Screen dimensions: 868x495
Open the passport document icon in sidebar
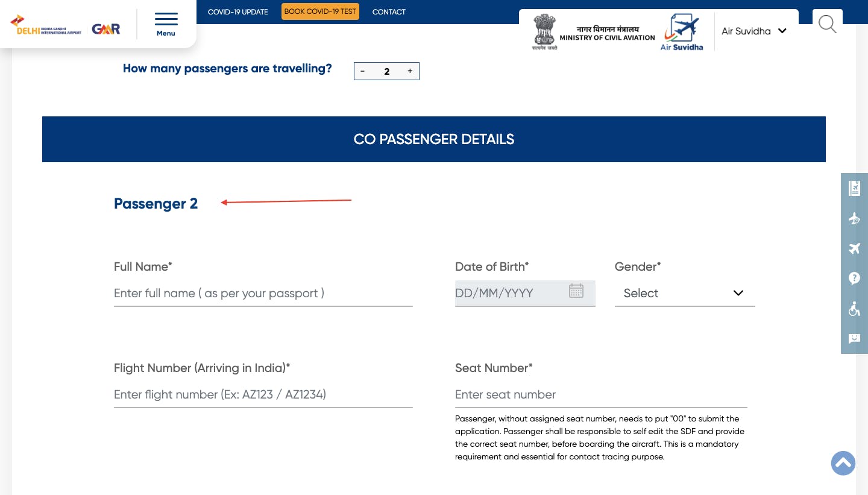pos(854,188)
